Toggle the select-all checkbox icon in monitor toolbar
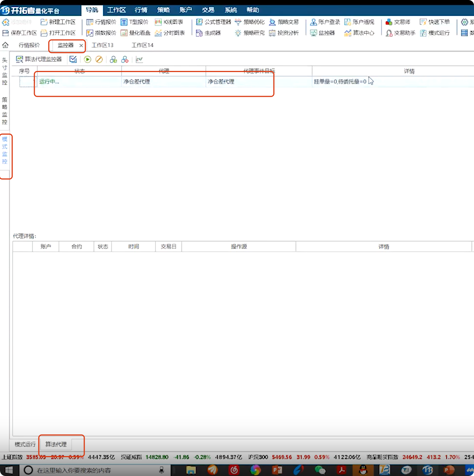474x476 pixels. point(73,59)
